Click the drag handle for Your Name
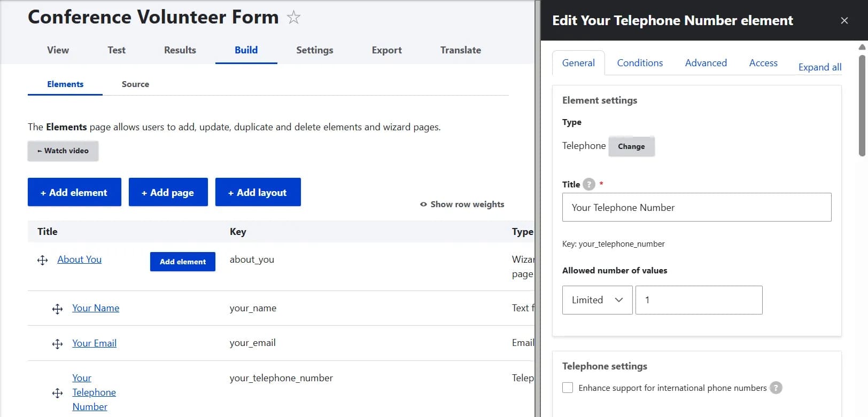This screenshot has width=868, height=417. tap(58, 309)
